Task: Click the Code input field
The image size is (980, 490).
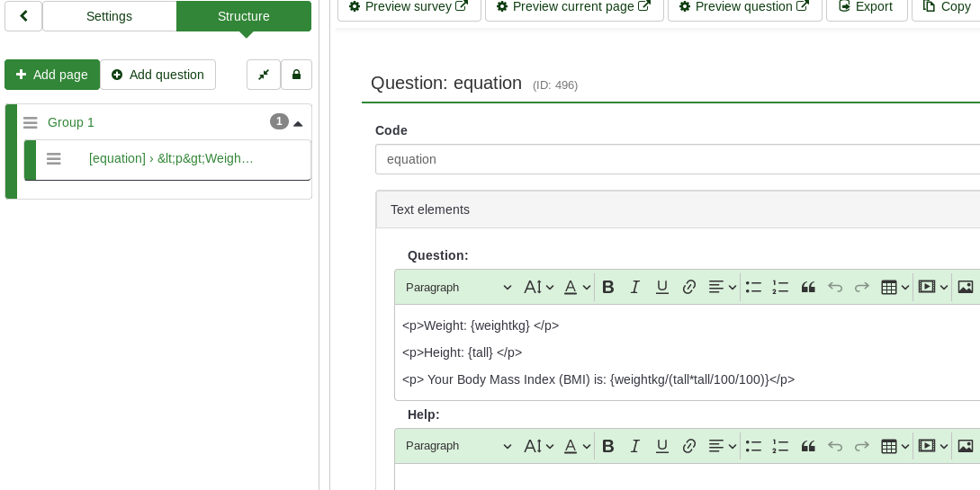Action: pos(677,159)
